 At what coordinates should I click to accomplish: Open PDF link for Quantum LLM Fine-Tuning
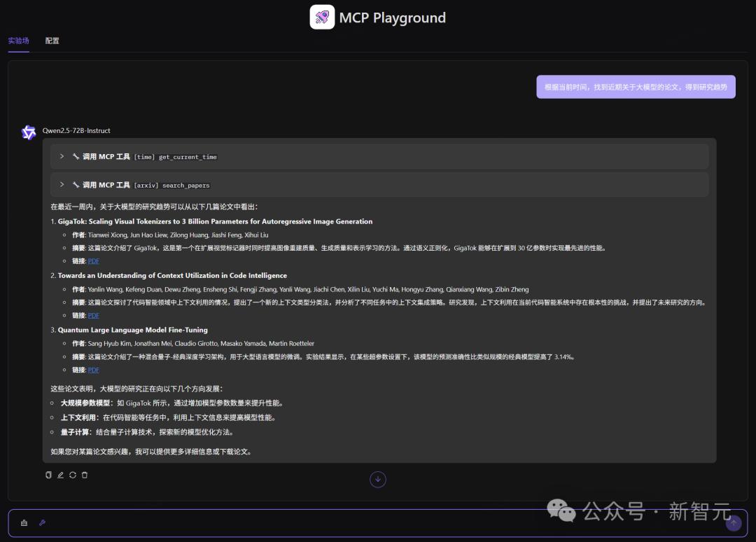(94, 370)
